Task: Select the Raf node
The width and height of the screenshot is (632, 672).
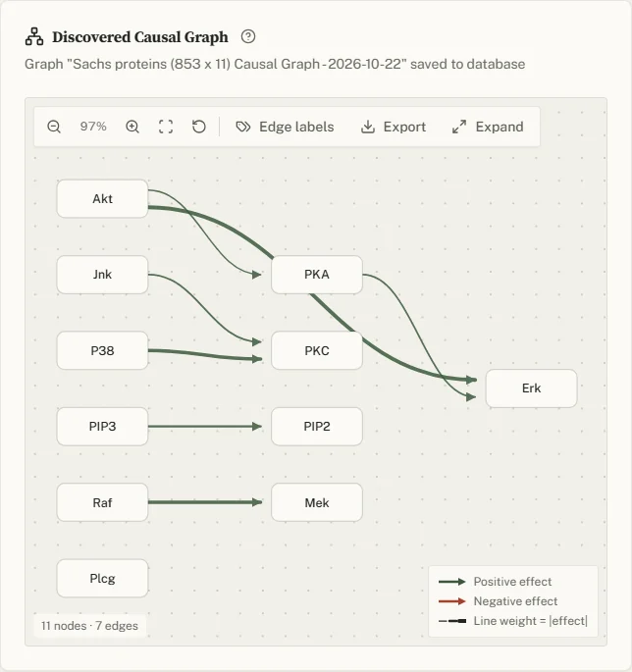Action: [x=102, y=502]
